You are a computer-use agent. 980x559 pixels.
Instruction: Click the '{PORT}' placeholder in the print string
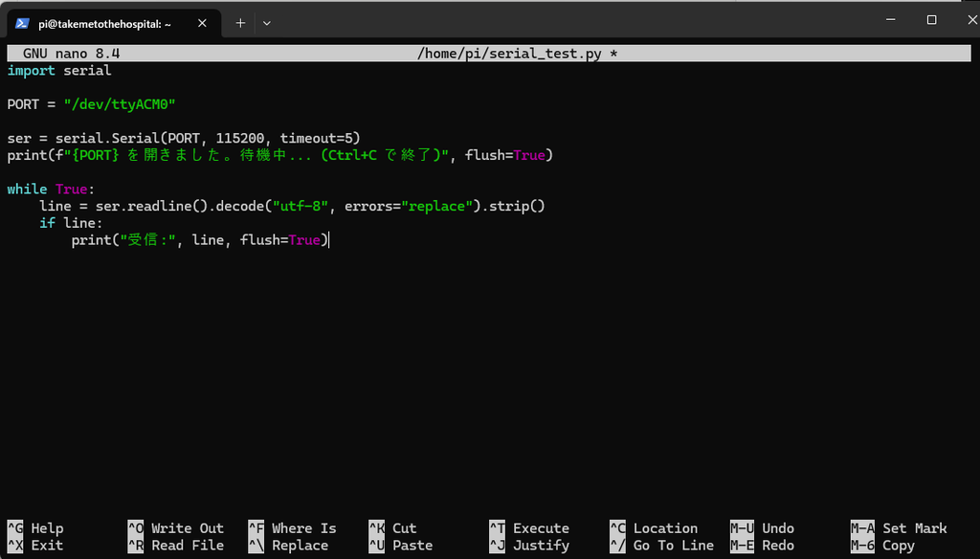(95, 155)
